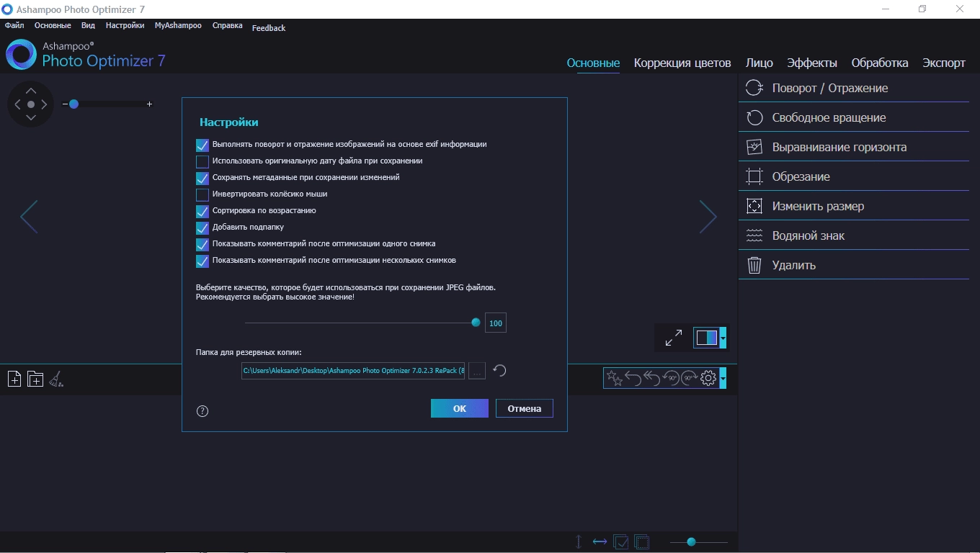Enable use original file date checkbox
The image size is (980, 553).
coord(202,161)
